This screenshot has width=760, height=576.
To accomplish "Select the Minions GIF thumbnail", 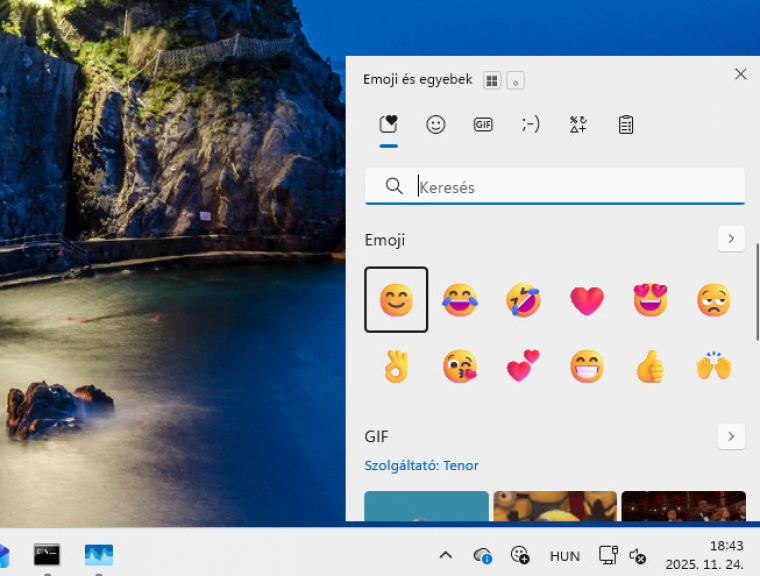I will (x=555, y=506).
